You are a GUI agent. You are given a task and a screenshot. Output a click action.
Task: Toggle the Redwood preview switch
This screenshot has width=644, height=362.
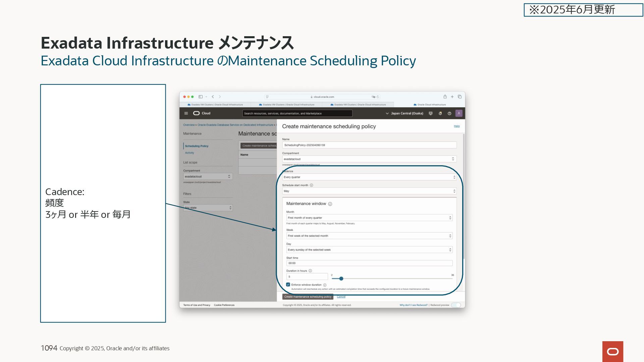point(456,305)
